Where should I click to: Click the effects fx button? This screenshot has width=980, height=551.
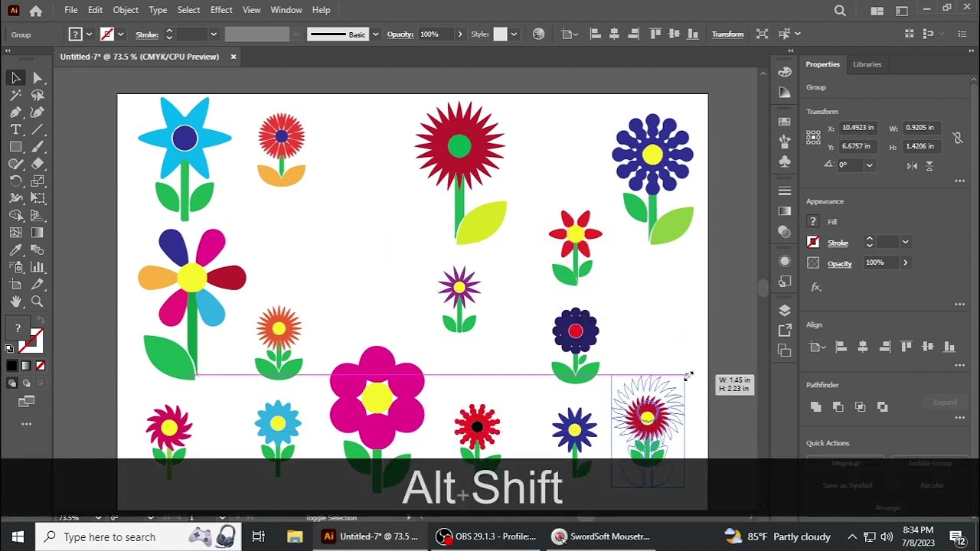815,287
